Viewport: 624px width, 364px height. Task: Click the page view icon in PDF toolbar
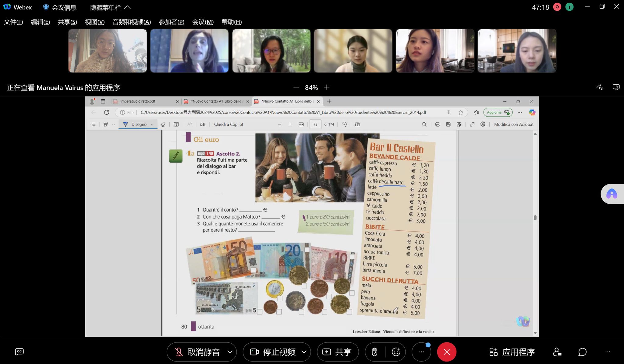point(358,124)
